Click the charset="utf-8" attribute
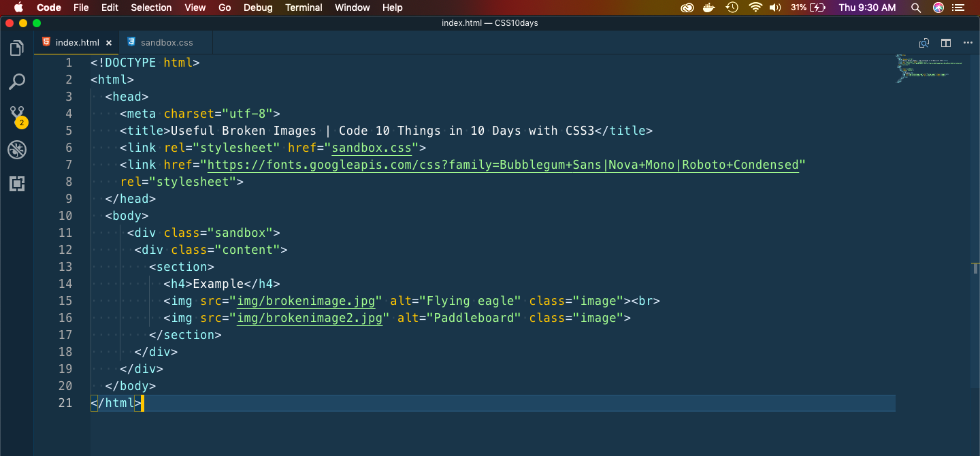The height and width of the screenshot is (456, 980). pyautogui.click(x=218, y=114)
